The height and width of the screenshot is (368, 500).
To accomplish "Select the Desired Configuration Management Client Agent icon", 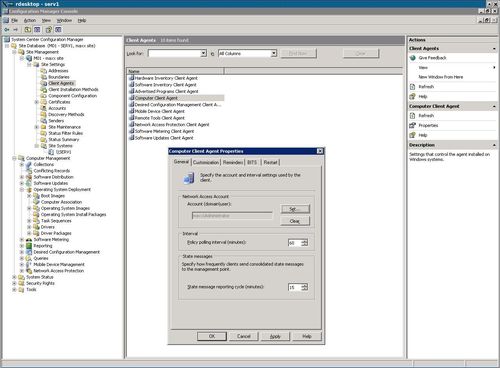I will pyautogui.click(x=131, y=105).
